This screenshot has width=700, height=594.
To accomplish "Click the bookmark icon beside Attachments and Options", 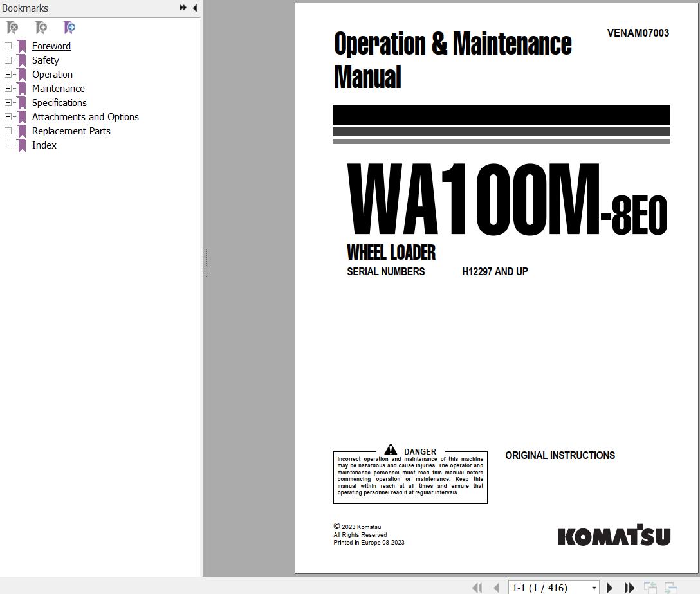I will coord(22,117).
